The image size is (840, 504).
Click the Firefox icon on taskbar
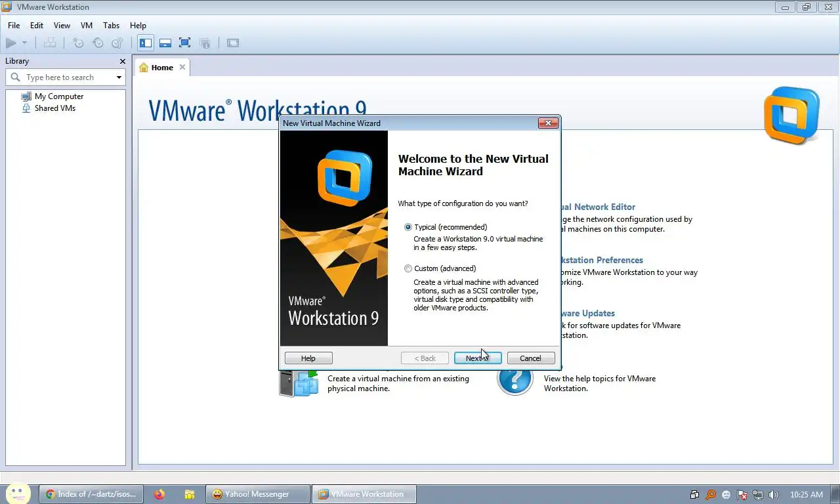click(159, 494)
